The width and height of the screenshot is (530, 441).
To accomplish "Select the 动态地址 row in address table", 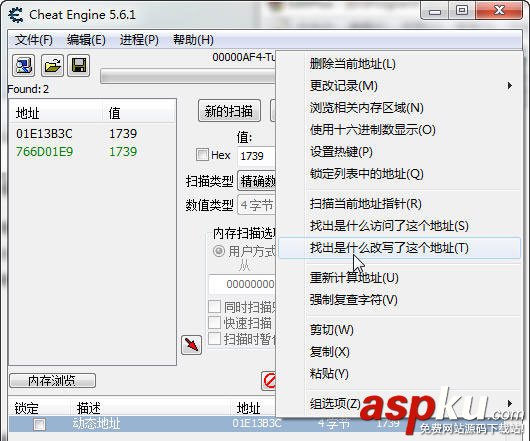I will [x=142, y=424].
